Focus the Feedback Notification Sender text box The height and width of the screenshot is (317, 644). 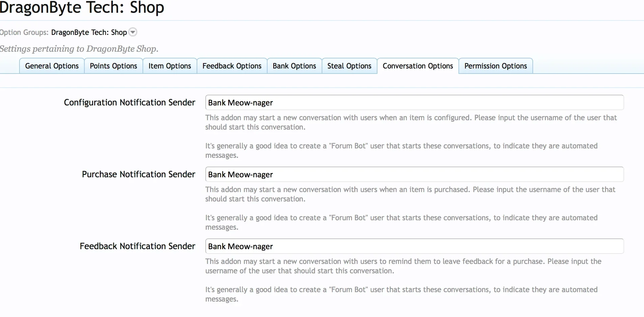click(x=414, y=246)
